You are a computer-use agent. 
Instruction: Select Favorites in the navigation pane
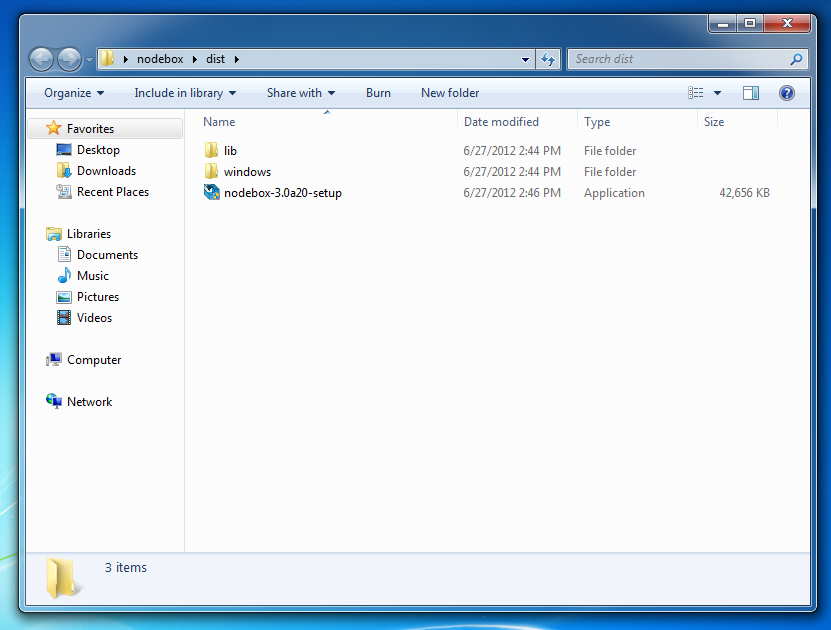click(90, 129)
